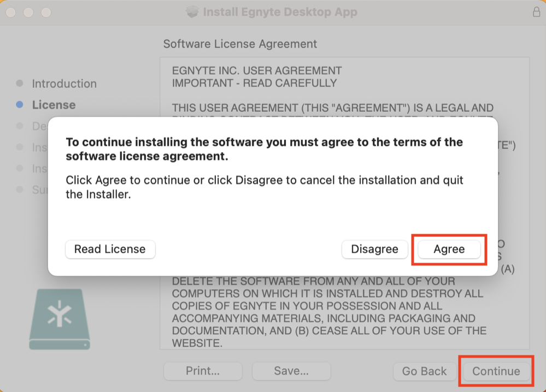The height and width of the screenshot is (392, 546).
Task: Open the Read License button
Action: click(110, 249)
